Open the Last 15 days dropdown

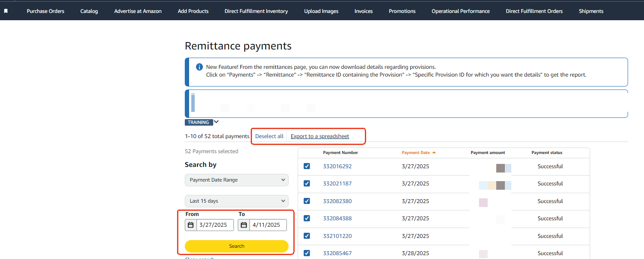coord(236,201)
